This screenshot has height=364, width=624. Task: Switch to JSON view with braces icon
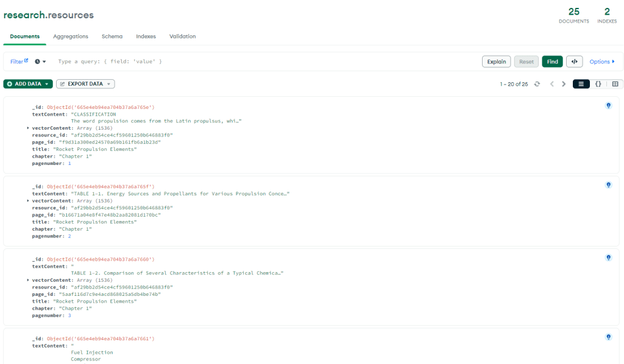coord(598,84)
